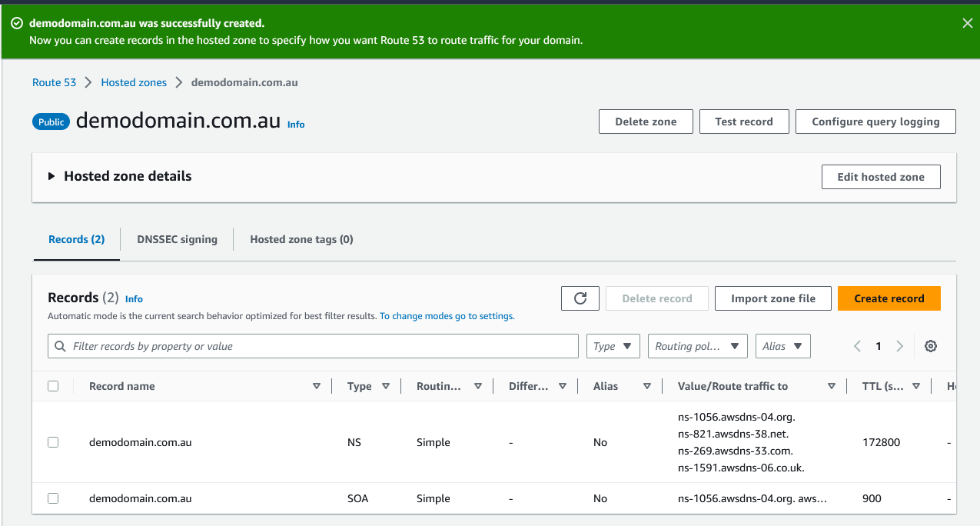Check the SOA record's row checkbox

point(52,498)
